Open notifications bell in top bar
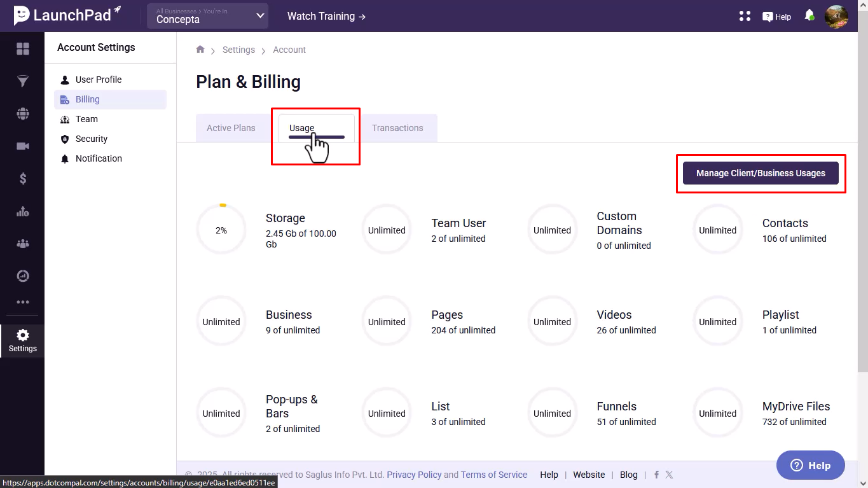The width and height of the screenshot is (868, 488). tap(809, 16)
